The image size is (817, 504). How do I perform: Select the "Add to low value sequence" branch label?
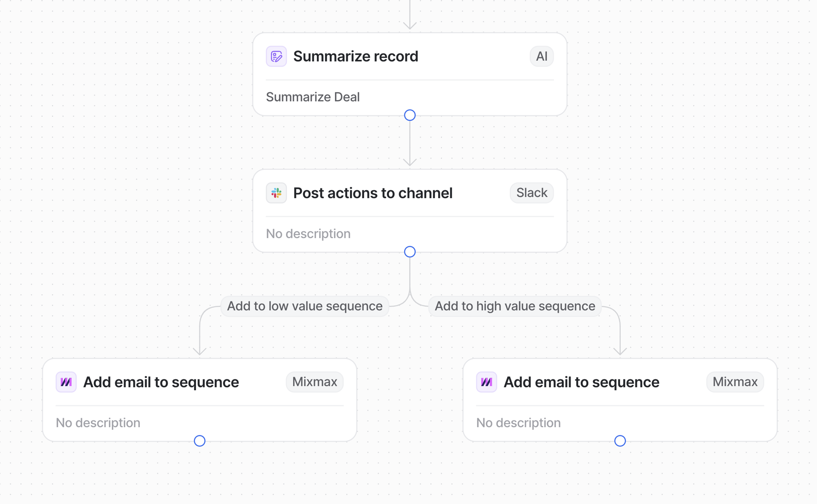[304, 306]
